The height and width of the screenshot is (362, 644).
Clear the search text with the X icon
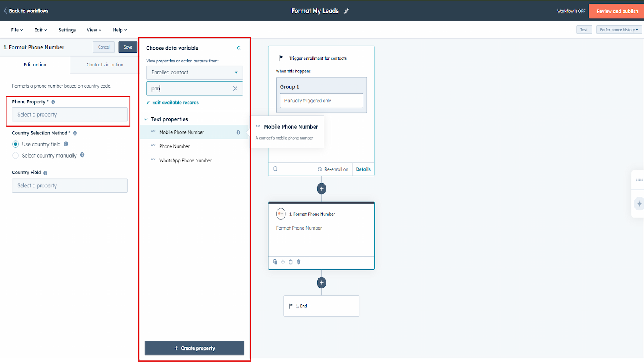point(235,88)
